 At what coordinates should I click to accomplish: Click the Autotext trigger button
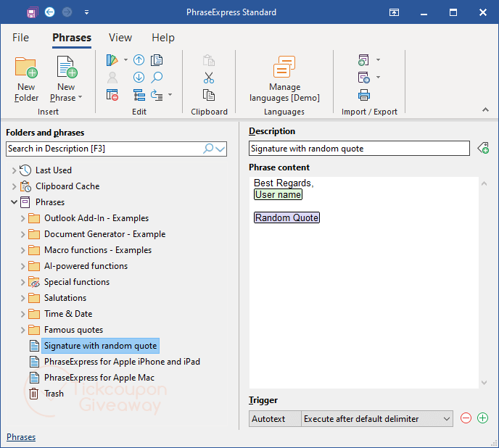[275, 419]
